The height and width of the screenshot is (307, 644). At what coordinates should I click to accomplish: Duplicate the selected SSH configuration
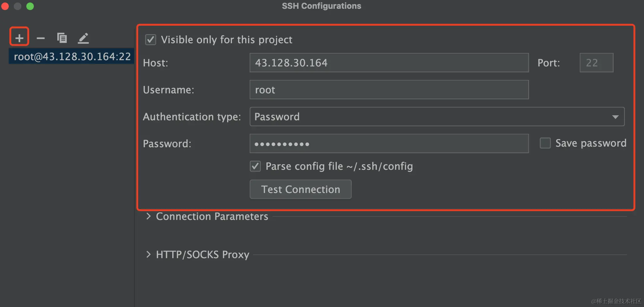coord(62,38)
